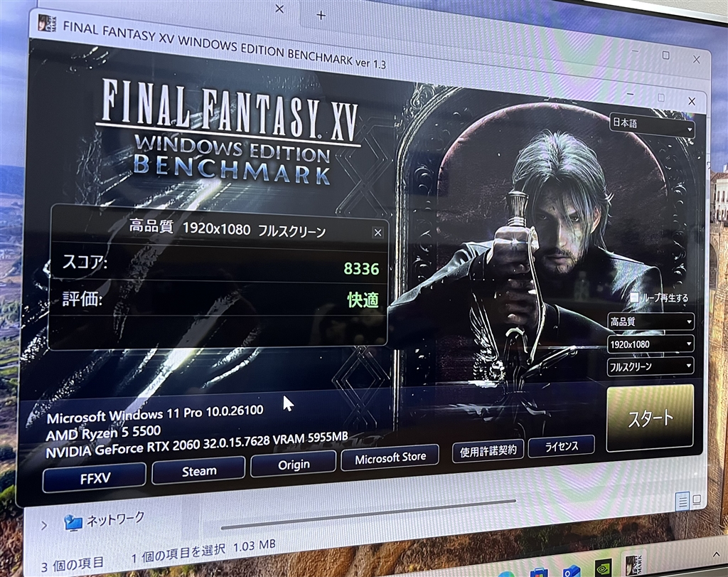Image resolution: width=728 pixels, height=577 pixels.
Task: Open the 高品質 quality preset dropdown
Action: coord(651,322)
